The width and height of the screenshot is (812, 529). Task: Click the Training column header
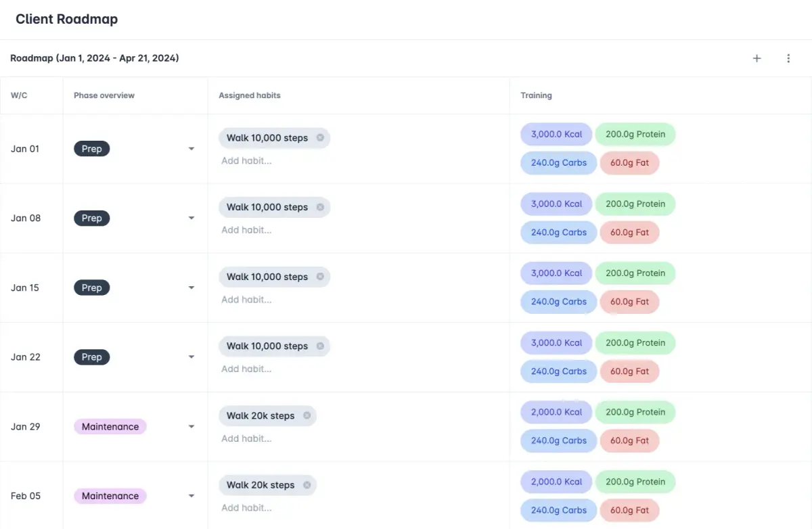pyautogui.click(x=536, y=95)
